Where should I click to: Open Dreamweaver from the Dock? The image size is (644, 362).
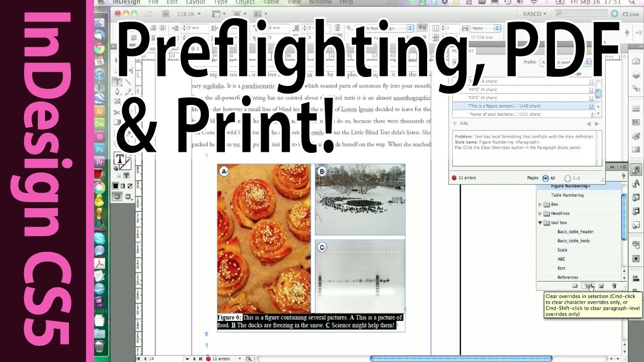[x=100, y=124]
